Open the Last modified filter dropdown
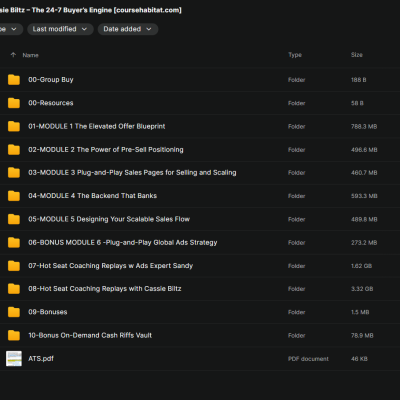400x400 pixels. click(x=60, y=29)
